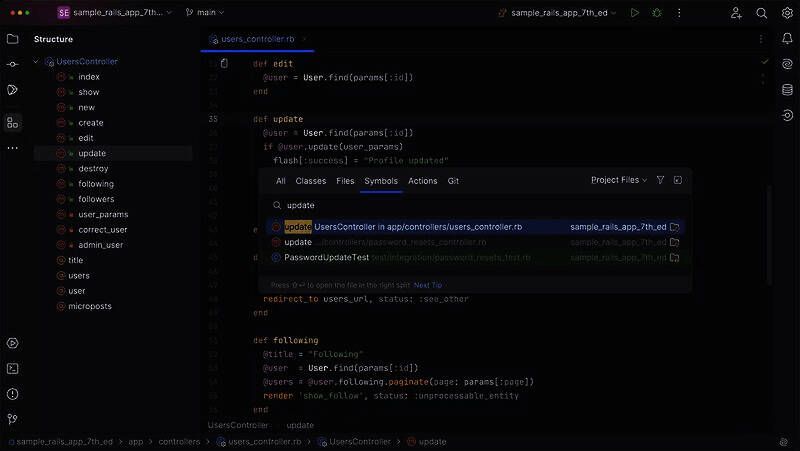Open IDE settings gear icon

tap(787, 13)
